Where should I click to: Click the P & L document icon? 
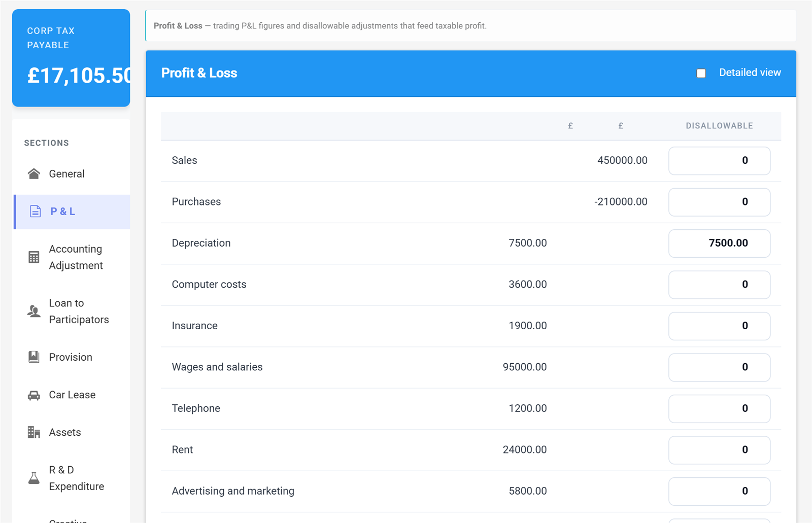point(35,212)
